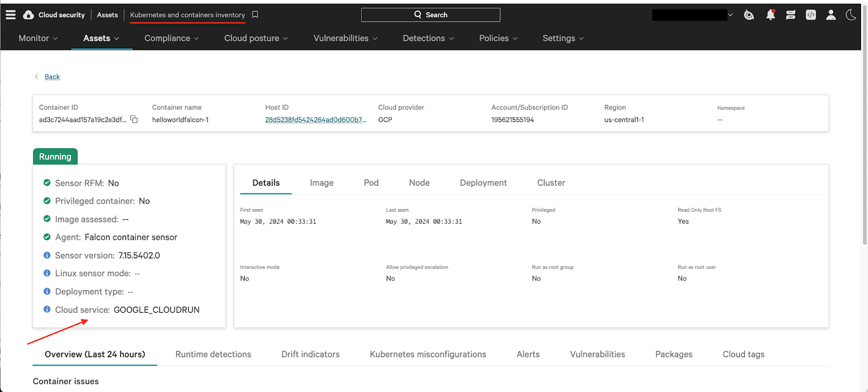The height and width of the screenshot is (392, 868).
Task: Select the sensor version 7.15.5402.0
Action: tap(139, 255)
